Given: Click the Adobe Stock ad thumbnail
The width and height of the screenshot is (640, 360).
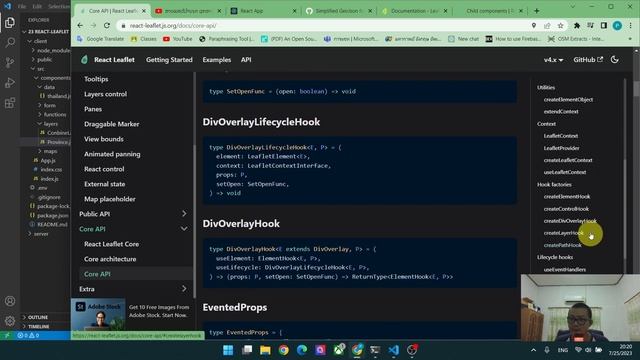Looking at the screenshot, I should (x=98, y=314).
